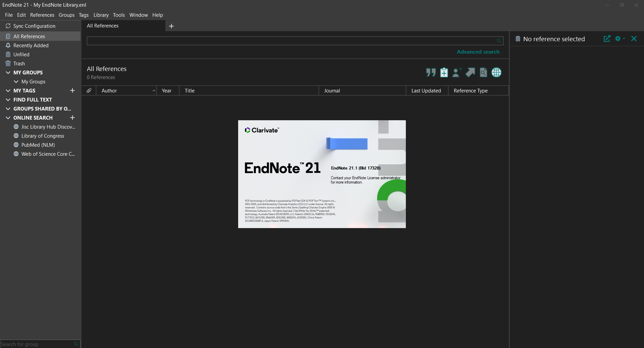Viewport: 644px width, 348px height.
Task: Collapse the ONLINE SEARCH section chevron
Action: coord(8,118)
